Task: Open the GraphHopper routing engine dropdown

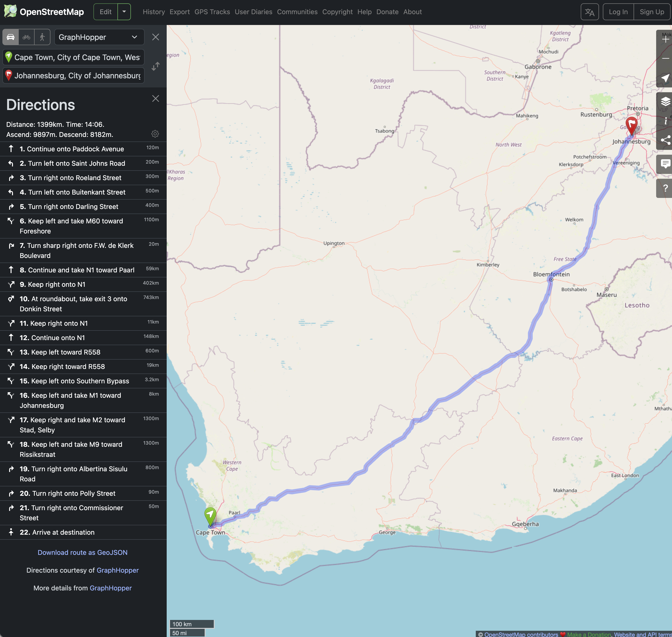Action: (99, 37)
